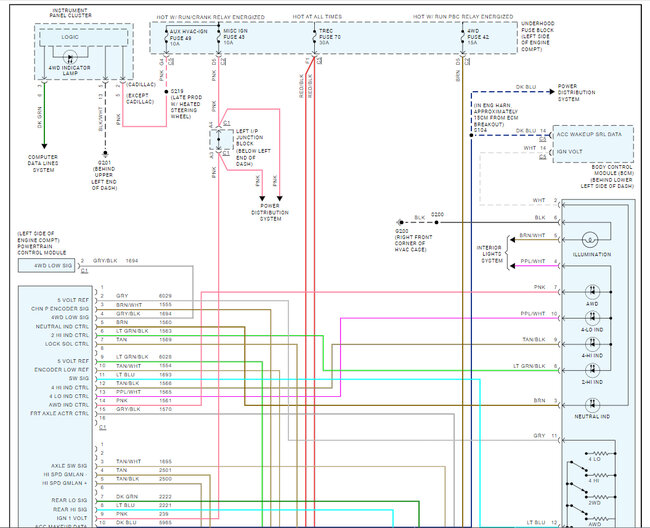Viewport: 650px width, 528px height.
Task: Click the DK BLU dashed arrowhead
Action: point(552,92)
